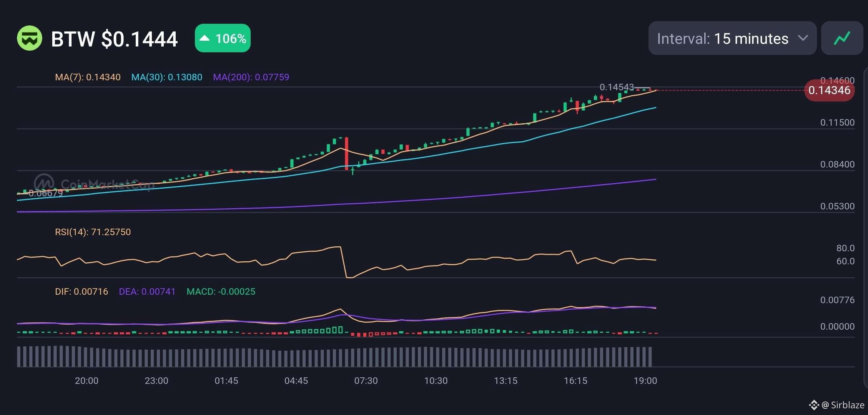Click the 19:00 time axis label

tap(645, 381)
